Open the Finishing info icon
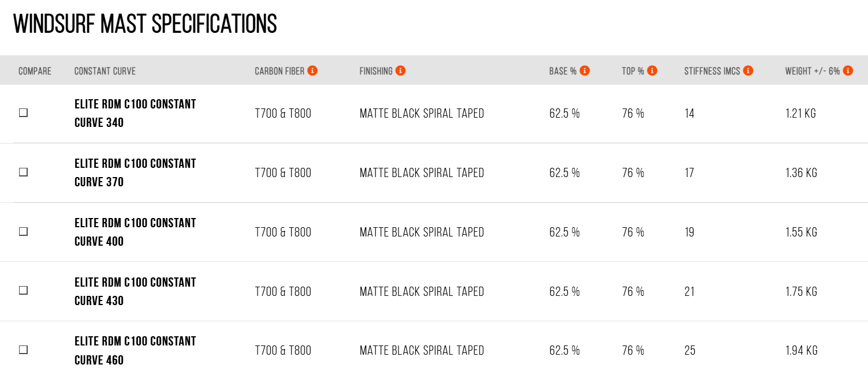This screenshot has width=868, height=372. (x=400, y=70)
